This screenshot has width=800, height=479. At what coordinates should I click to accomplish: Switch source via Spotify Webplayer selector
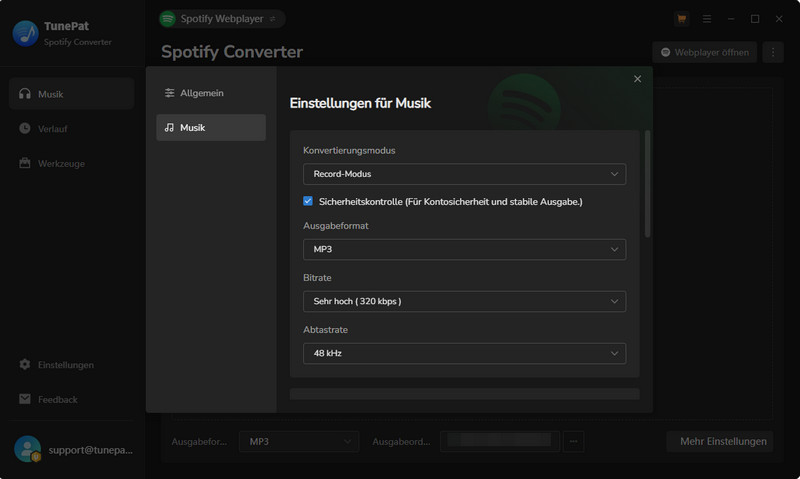(222, 19)
